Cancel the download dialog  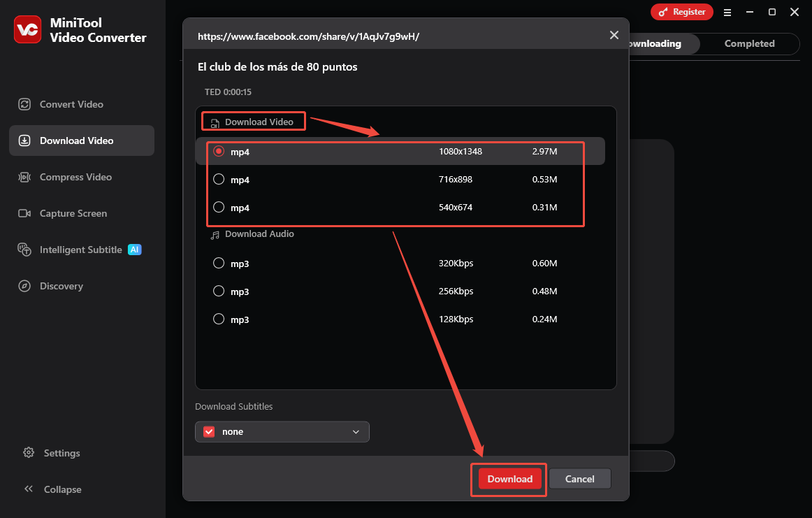[580, 478]
